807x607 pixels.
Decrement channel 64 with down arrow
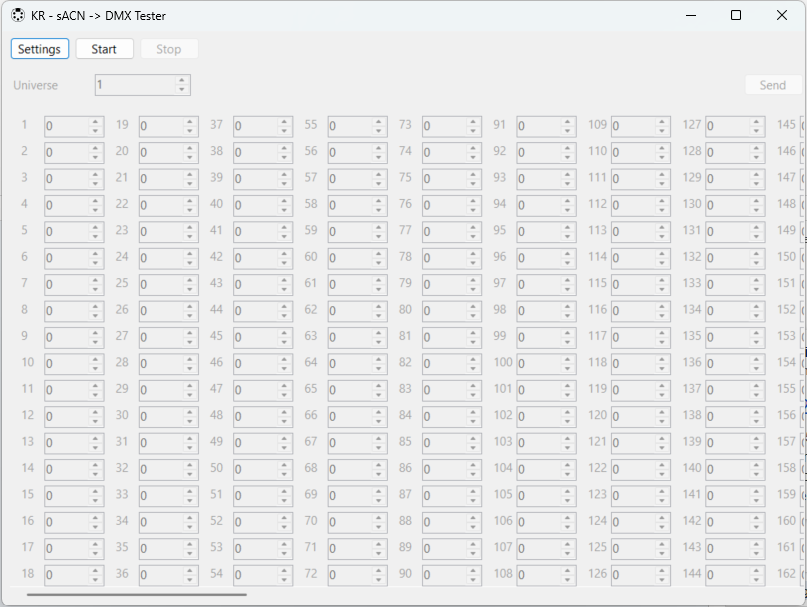(x=379, y=368)
